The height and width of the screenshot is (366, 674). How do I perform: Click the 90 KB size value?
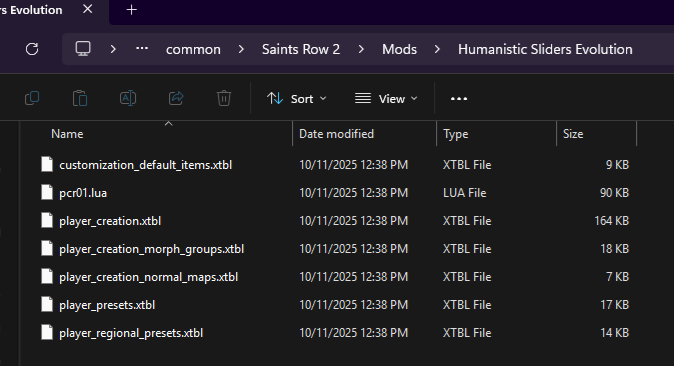coord(614,193)
